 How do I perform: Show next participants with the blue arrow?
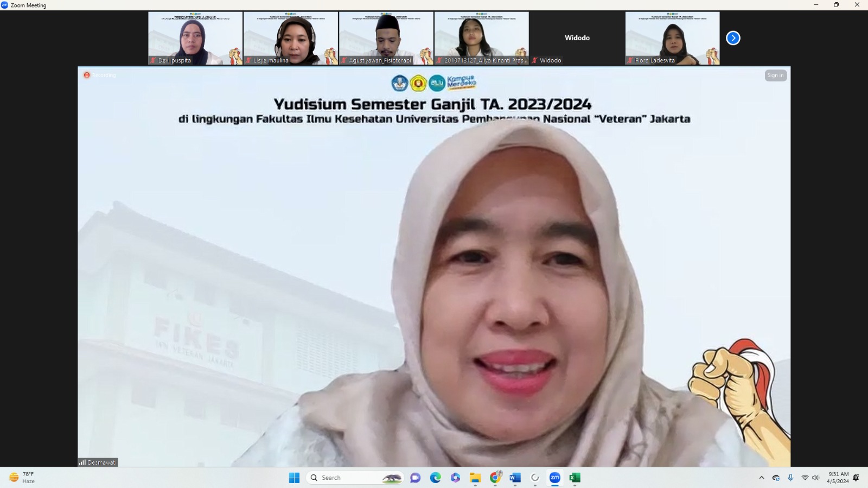pyautogui.click(x=733, y=38)
